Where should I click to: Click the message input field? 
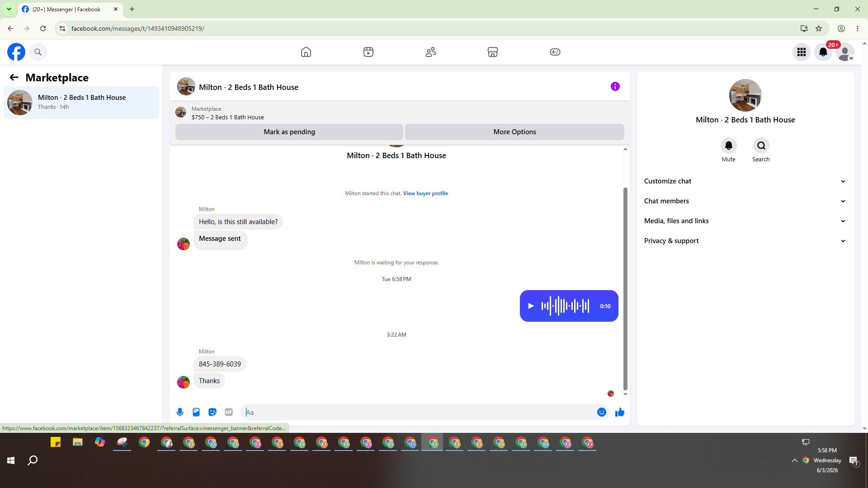click(x=420, y=412)
